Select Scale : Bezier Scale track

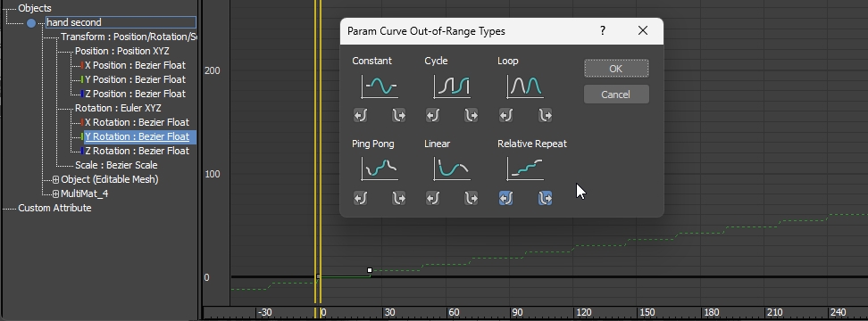click(x=116, y=165)
